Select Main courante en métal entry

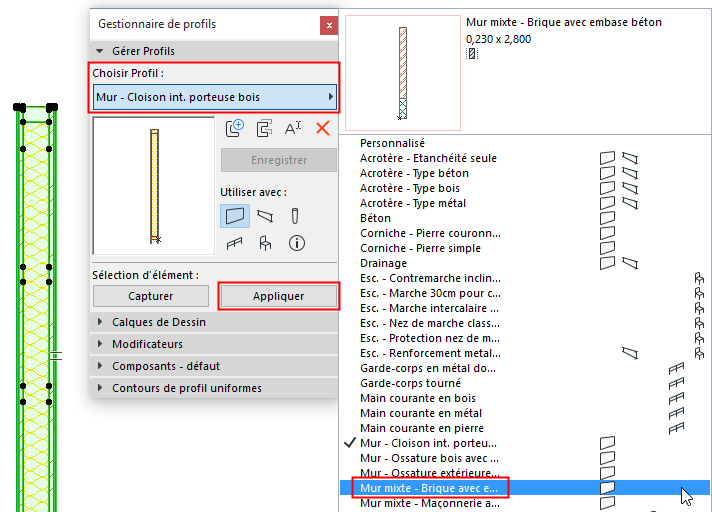click(x=525, y=413)
